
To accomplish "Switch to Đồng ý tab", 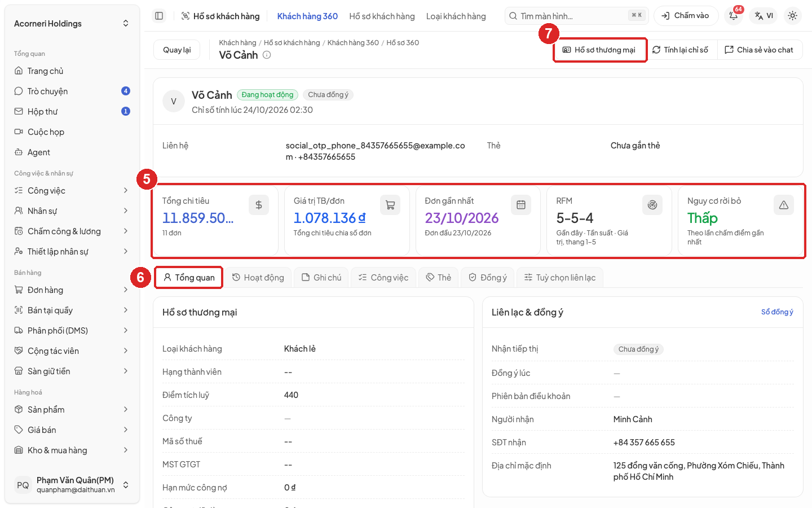I will click(x=488, y=278).
